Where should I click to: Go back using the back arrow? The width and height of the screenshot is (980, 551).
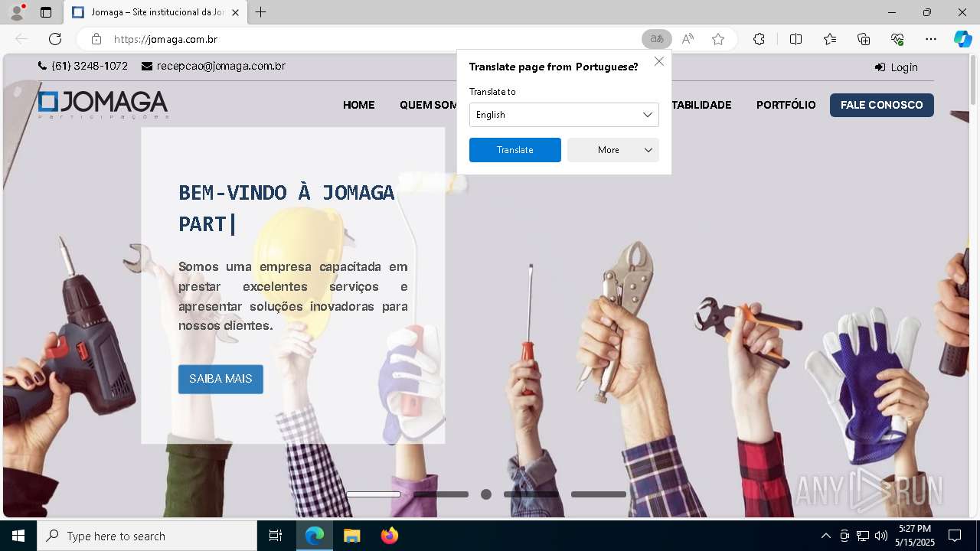[21, 39]
